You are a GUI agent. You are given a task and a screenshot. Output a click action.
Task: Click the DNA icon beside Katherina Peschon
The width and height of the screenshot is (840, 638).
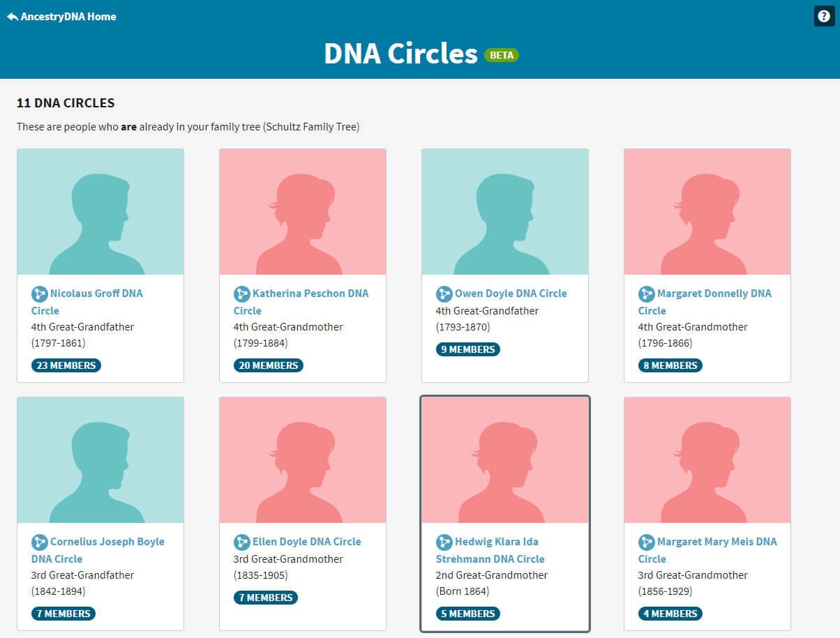[241, 294]
